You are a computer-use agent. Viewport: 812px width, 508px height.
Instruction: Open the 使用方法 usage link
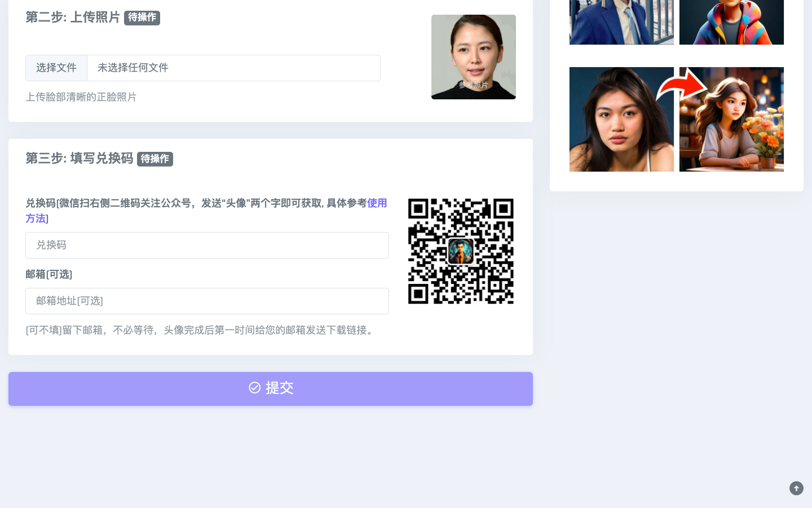click(x=377, y=203)
